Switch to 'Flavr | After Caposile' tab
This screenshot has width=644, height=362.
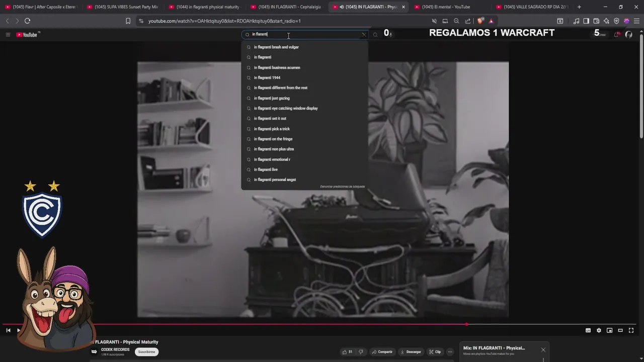tap(40, 7)
